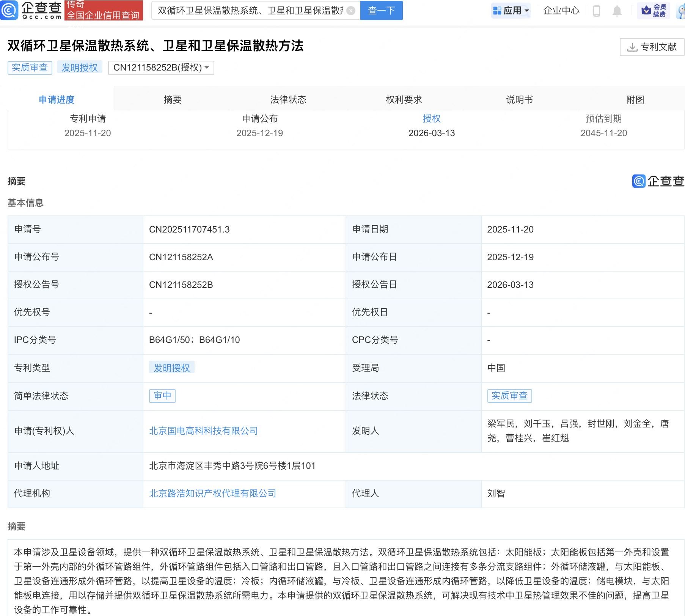The height and width of the screenshot is (616, 685).
Task: Click the 查一下 search button
Action: [381, 10]
